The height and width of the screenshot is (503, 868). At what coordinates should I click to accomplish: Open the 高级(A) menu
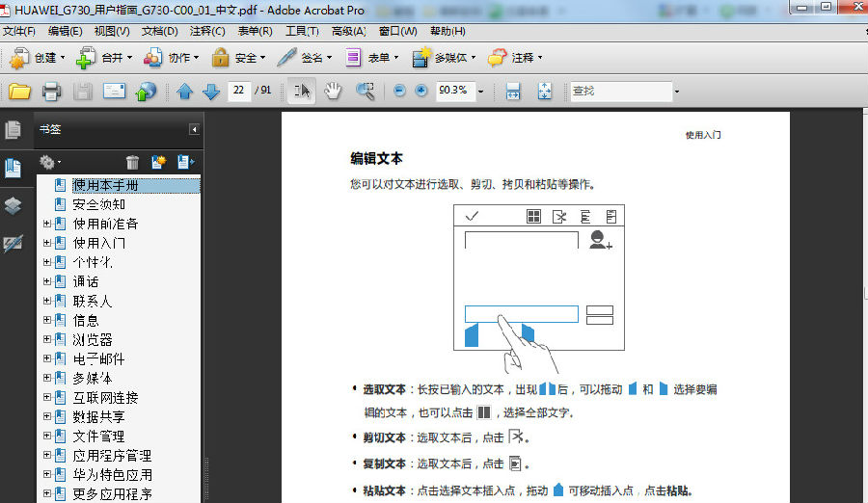point(349,32)
